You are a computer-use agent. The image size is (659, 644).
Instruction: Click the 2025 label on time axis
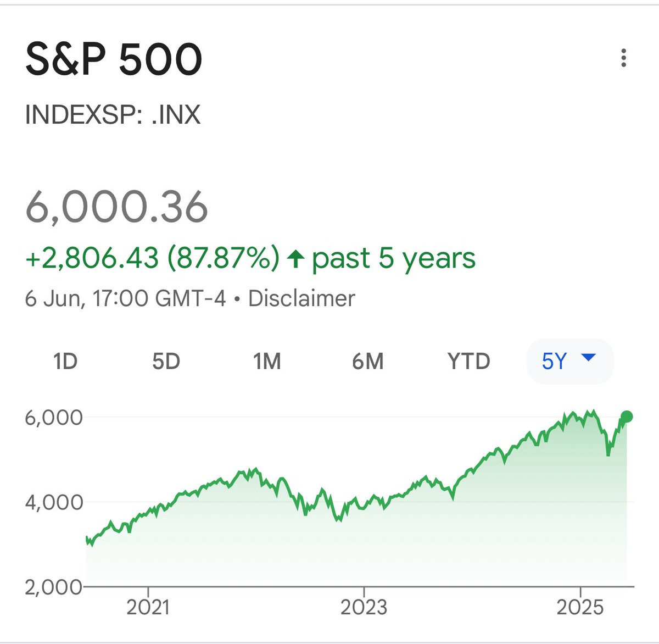[580, 607]
